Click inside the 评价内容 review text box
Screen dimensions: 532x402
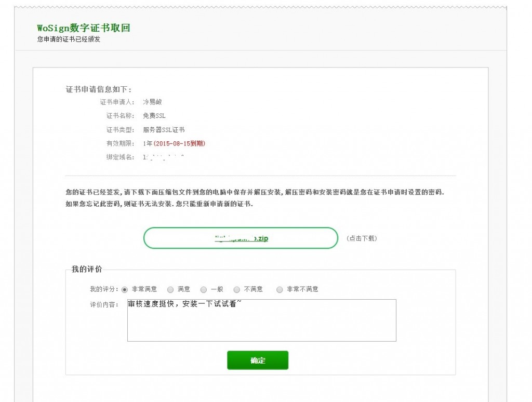262,320
